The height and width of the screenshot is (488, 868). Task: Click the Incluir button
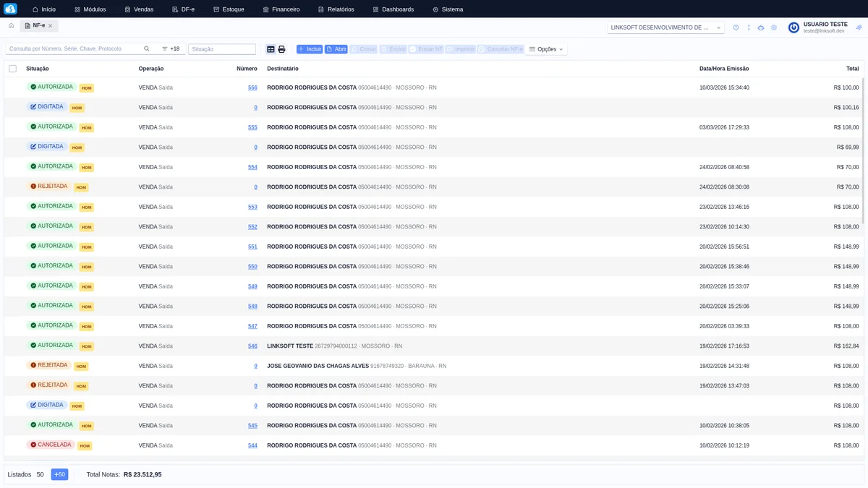(310, 49)
